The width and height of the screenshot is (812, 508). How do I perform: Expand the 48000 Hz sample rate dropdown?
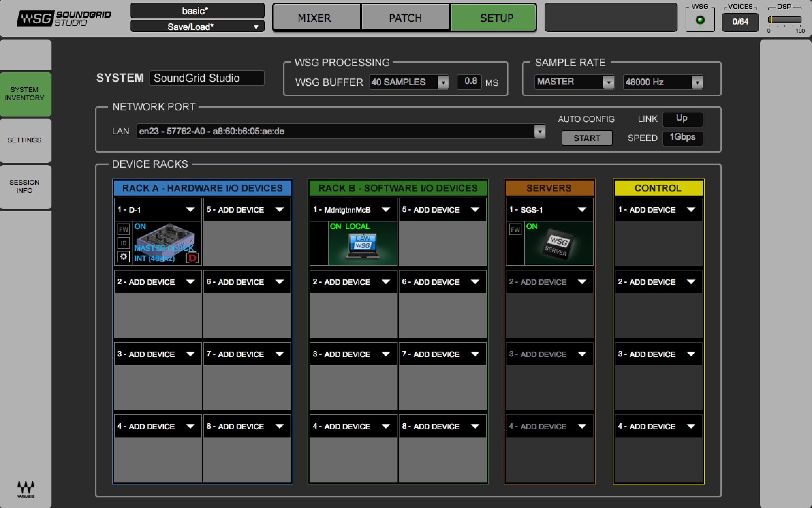pyautogui.click(x=663, y=82)
